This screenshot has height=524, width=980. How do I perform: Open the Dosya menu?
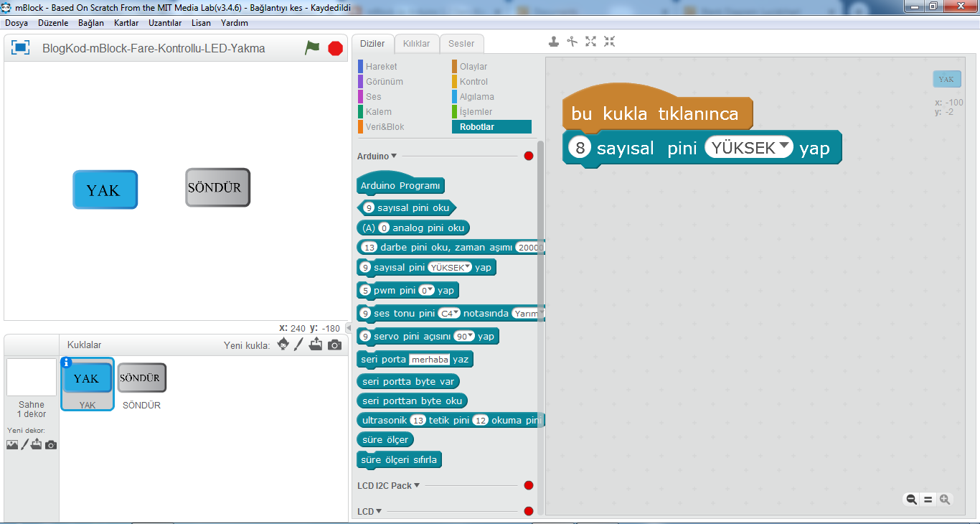tap(17, 23)
